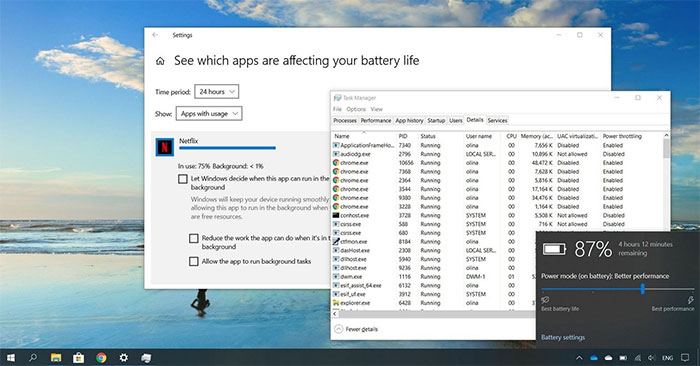Select audiodg.exe process row

click(x=497, y=154)
